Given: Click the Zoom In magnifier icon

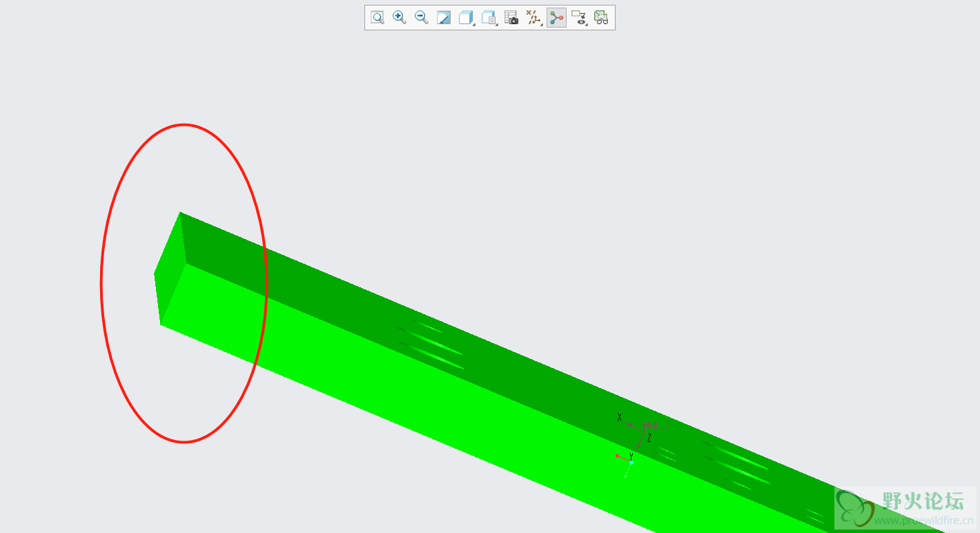Looking at the screenshot, I should (399, 18).
